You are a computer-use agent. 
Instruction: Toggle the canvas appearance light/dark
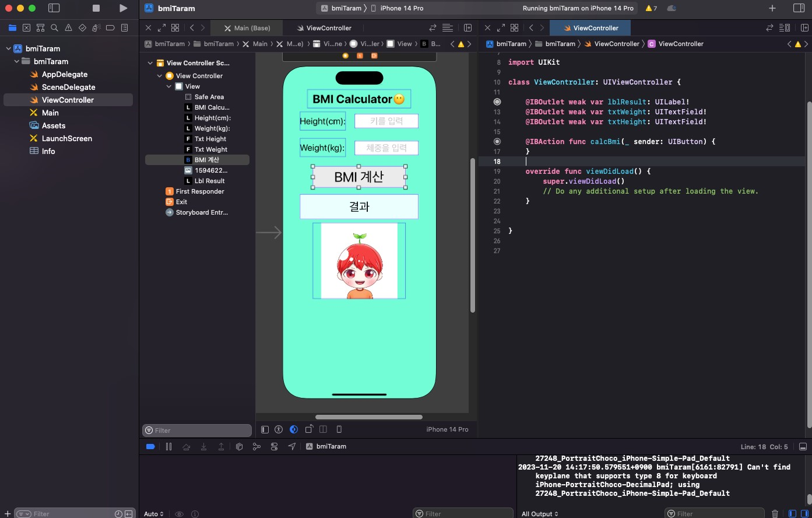point(294,429)
